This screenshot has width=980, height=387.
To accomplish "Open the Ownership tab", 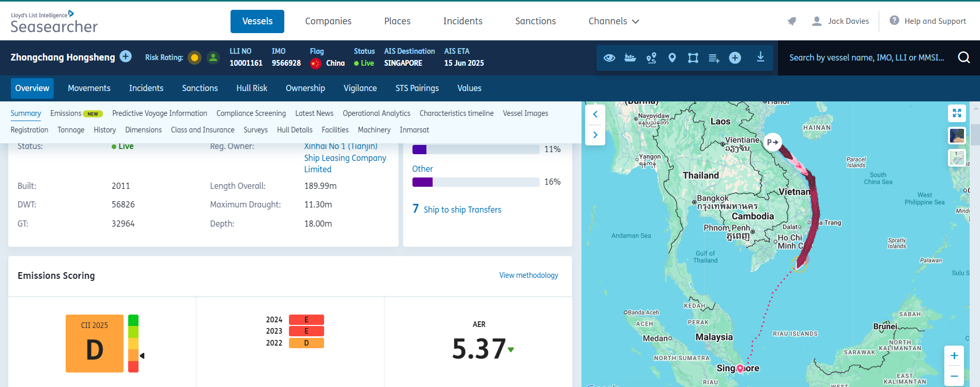I will coord(305,88).
